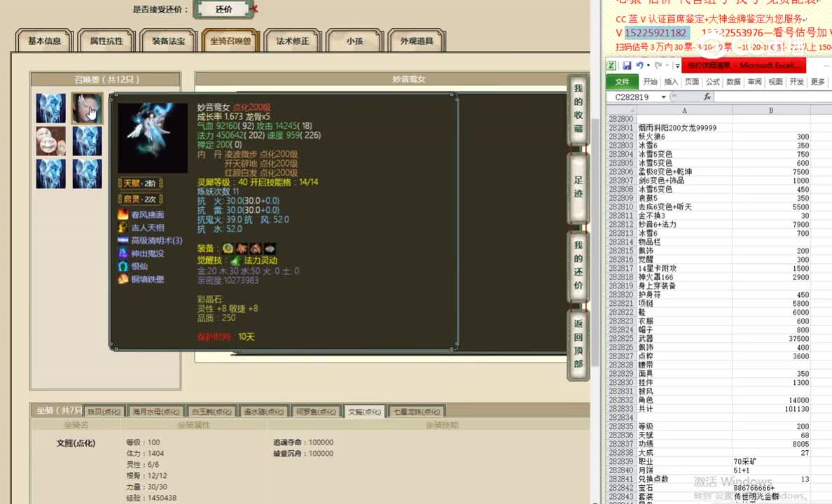Undo the last action in Excel
This screenshot has width=832, height=504.
pos(640,65)
